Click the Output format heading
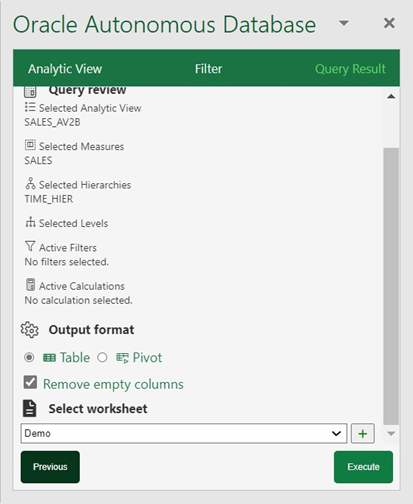This screenshot has width=413, height=504. [91, 330]
